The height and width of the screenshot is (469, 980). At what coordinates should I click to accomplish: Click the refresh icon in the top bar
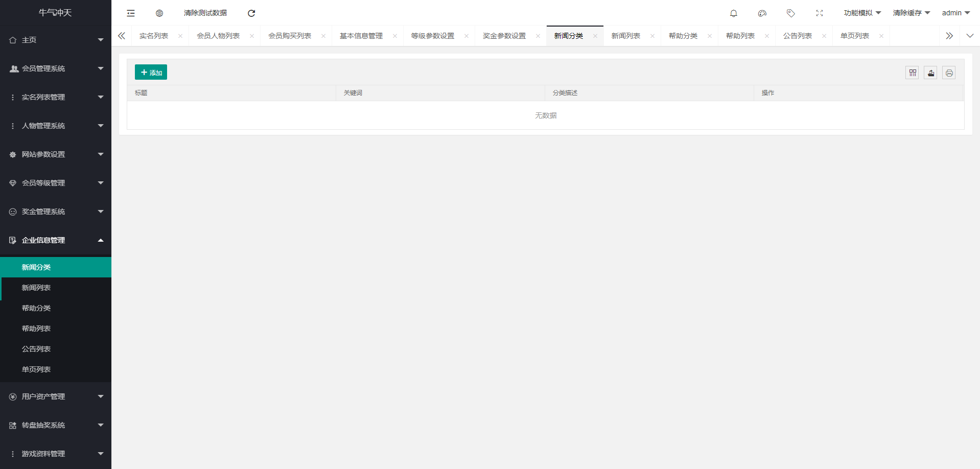coord(251,13)
